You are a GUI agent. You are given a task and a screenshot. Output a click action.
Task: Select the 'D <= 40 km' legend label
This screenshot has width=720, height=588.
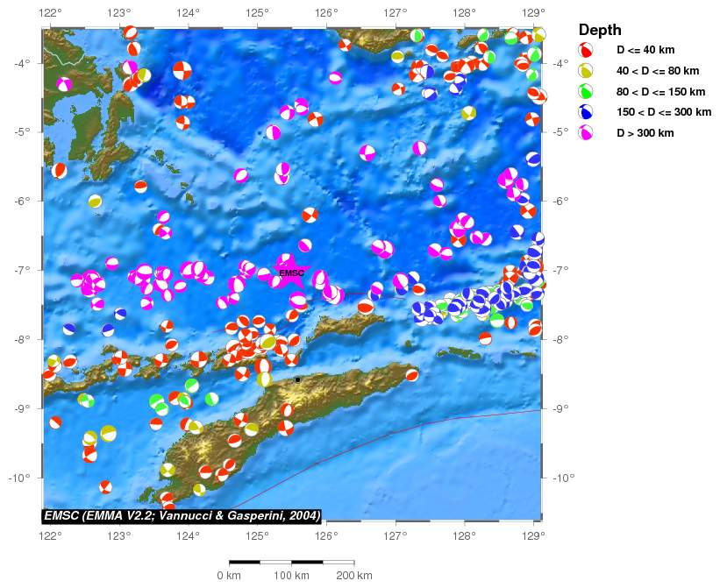click(645, 51)
